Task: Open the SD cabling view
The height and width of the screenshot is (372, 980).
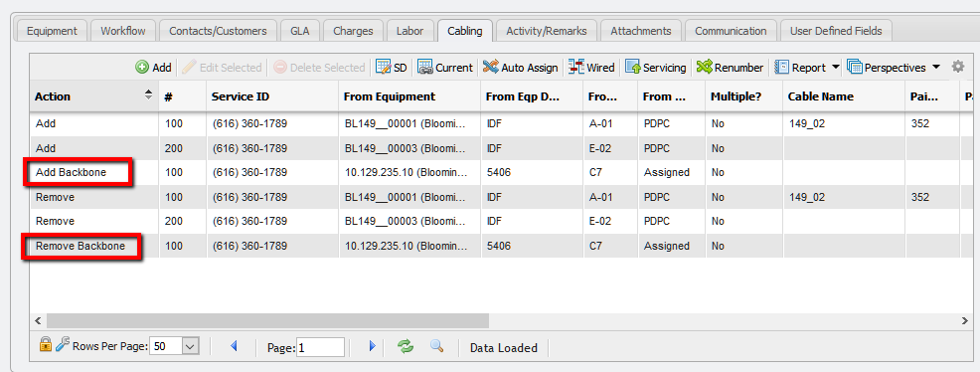Action: coord(392,67)
